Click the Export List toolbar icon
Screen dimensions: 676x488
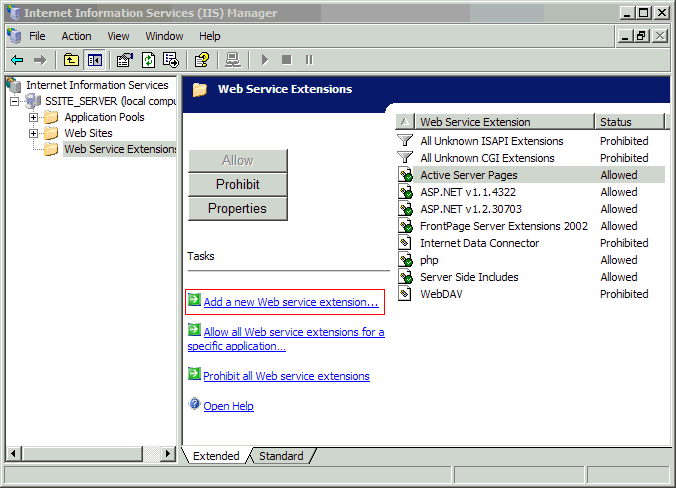(x=171, y=60)
